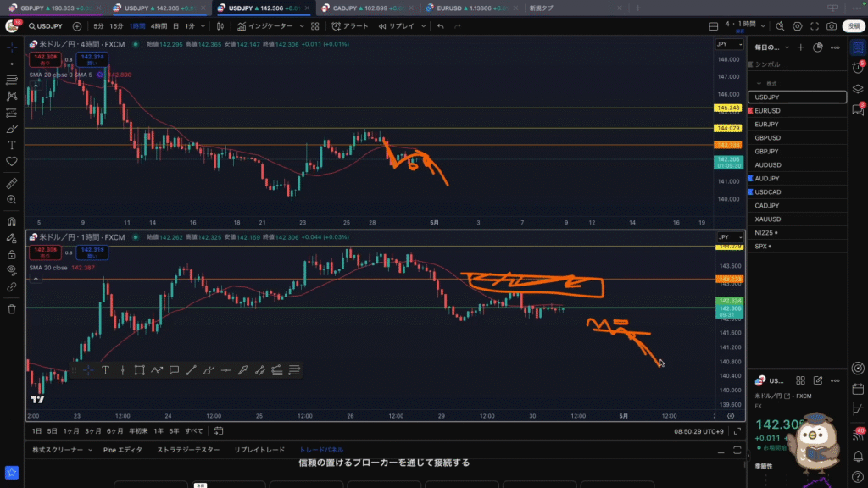Switch to the EURUSD browser tab
The width and height of the screenshot is (868, 488).
click(472, 8)
